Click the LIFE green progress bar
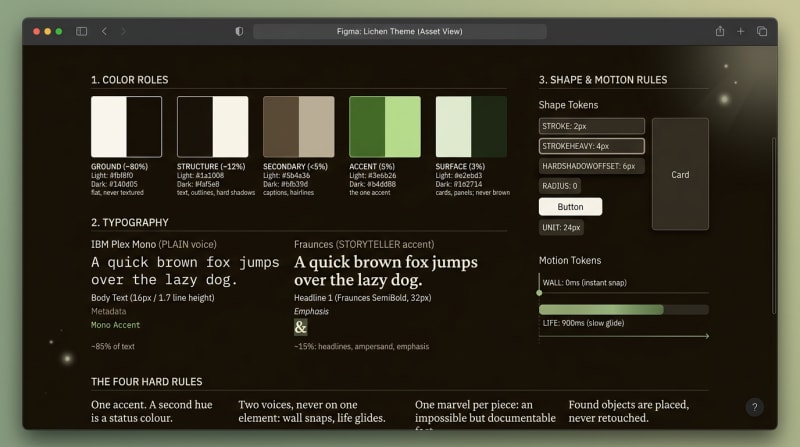This screenshot has height=447, width=800. click(624, 309)
